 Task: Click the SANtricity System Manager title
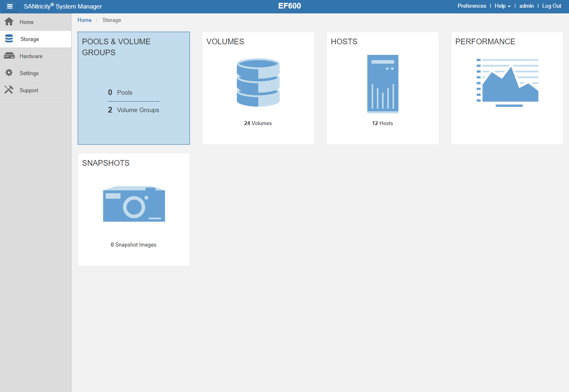(x=63, y=6)
